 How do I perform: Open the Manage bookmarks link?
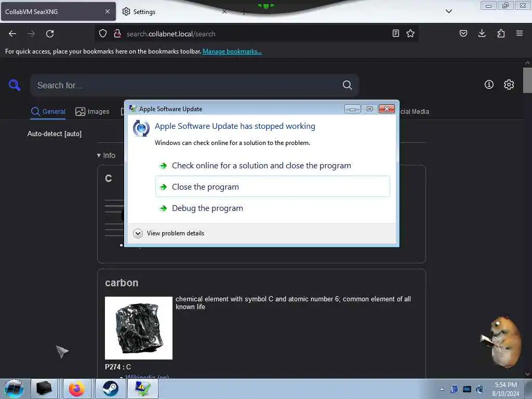(232, 51)
